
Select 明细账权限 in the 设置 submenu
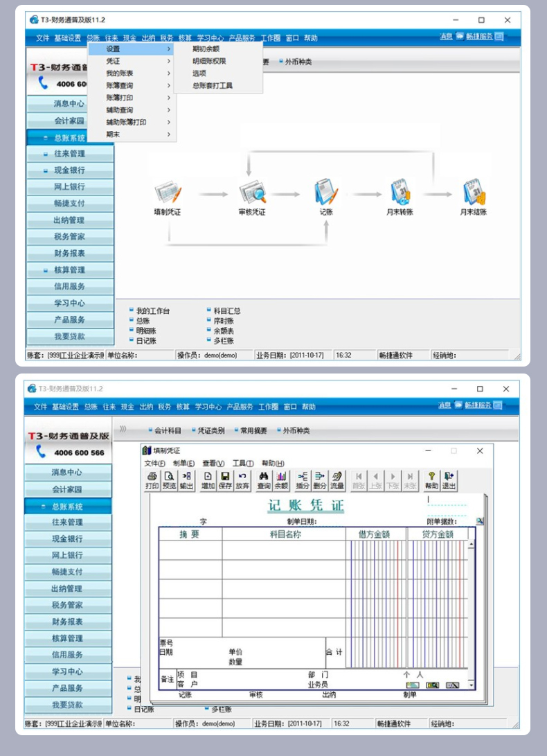[x=209, y=61]
